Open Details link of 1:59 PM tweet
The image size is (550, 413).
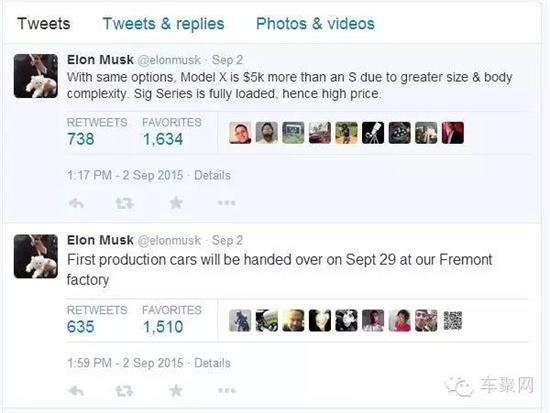click(212, 363)
